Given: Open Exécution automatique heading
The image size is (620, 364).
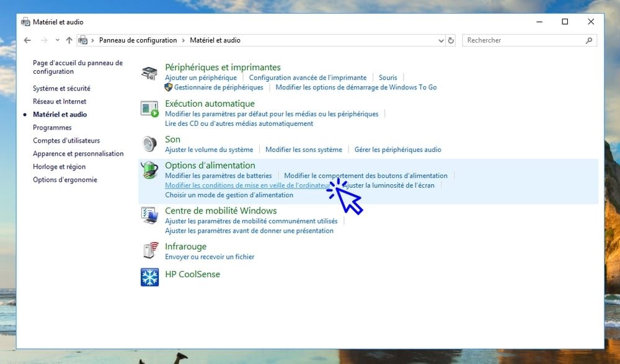Looking at the screenshot, I should click(210, 104).
